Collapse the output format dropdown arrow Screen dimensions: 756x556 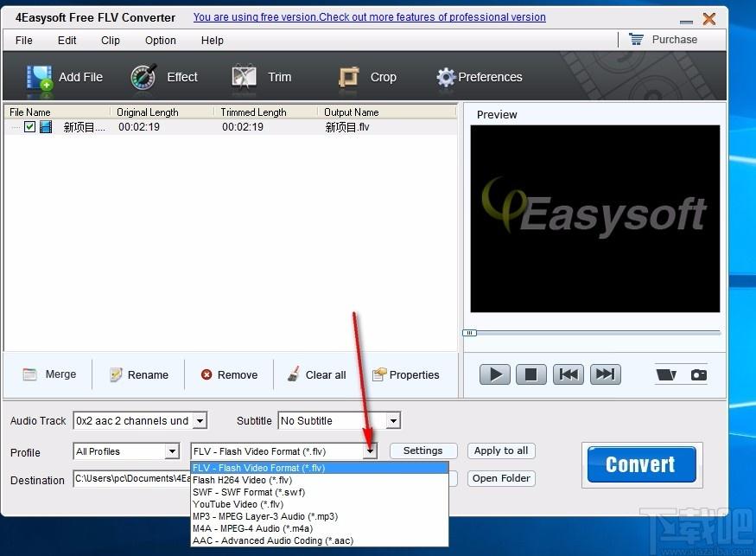[x=370, y=451]
